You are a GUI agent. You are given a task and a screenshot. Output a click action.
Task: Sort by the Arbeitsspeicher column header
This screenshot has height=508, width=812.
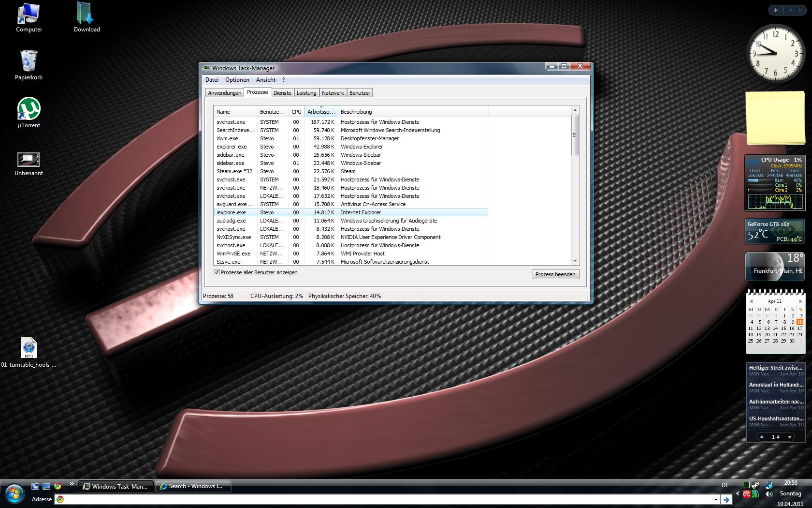(x=321, y=112)
